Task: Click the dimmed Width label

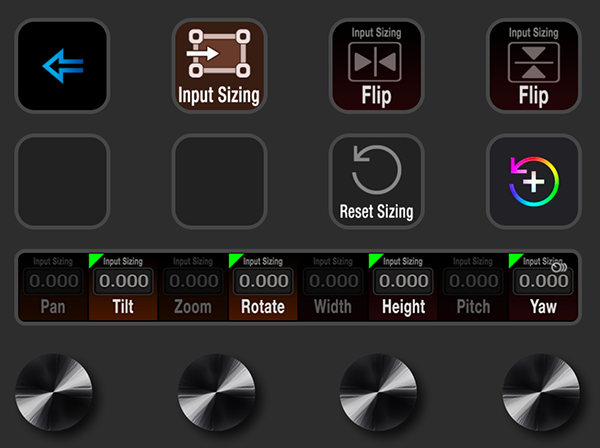Action: point(333,307)
